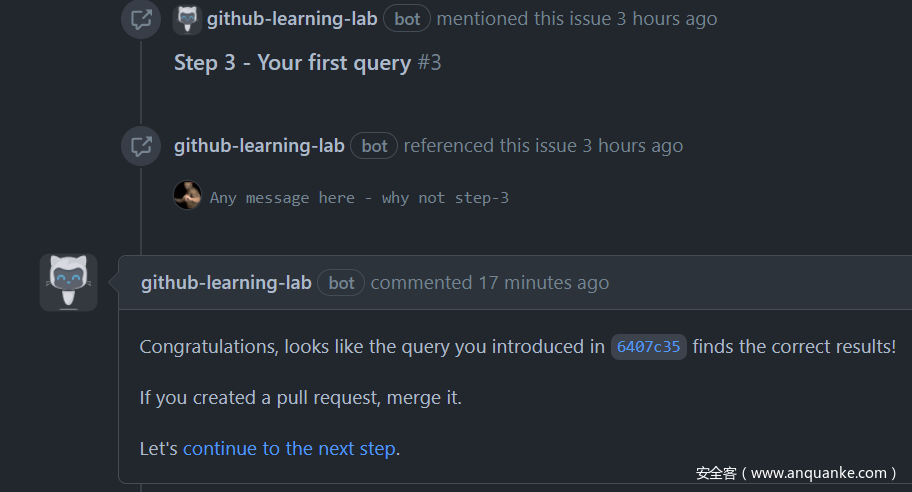The width and height of the screenshot is (912, 492).
Task: Open the large github-learning-lab robot avatar
Action: point(68,282)
